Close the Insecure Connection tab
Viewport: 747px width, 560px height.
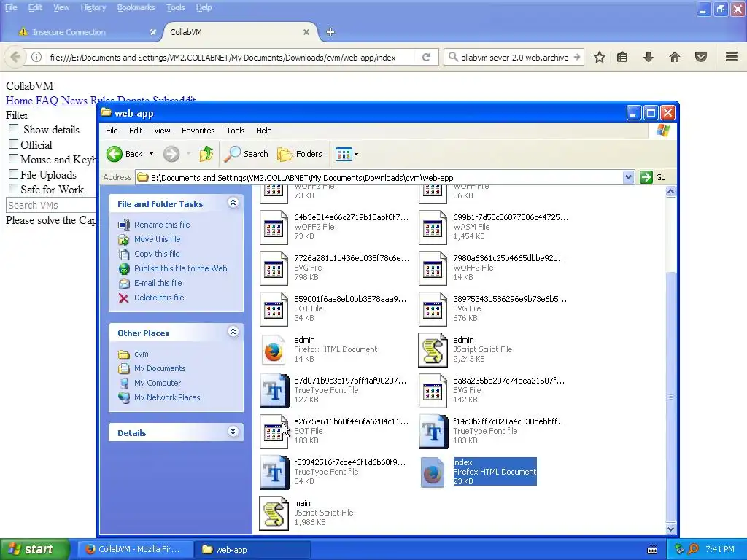coord(153,32)
